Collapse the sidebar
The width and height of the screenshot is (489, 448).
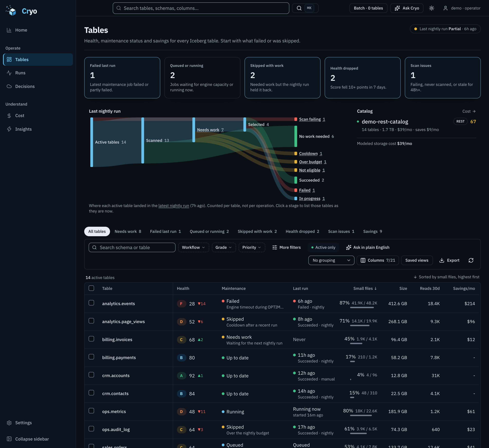tap(38, 439)
